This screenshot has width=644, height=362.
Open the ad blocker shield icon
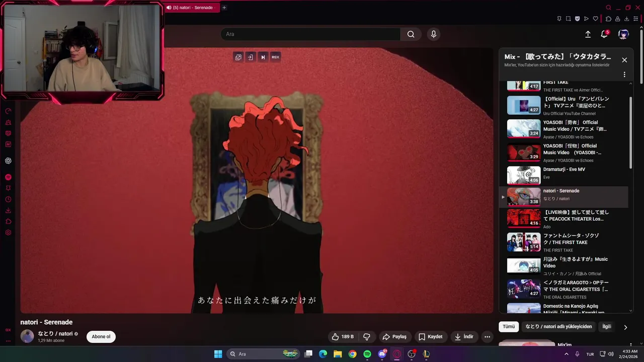(577, 19)
